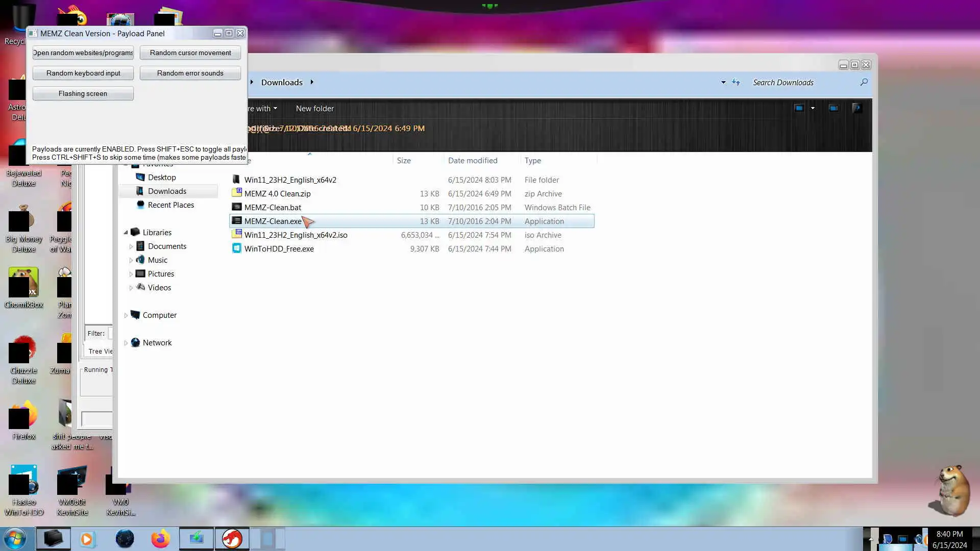
Task: Select the WinToHDD_Free.exe file icon
Action: coord(236,248)
